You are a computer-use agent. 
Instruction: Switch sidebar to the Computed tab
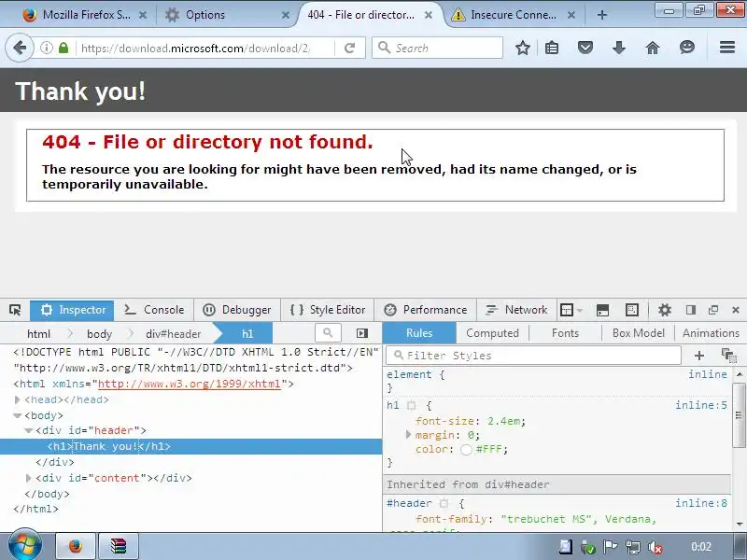492,333
